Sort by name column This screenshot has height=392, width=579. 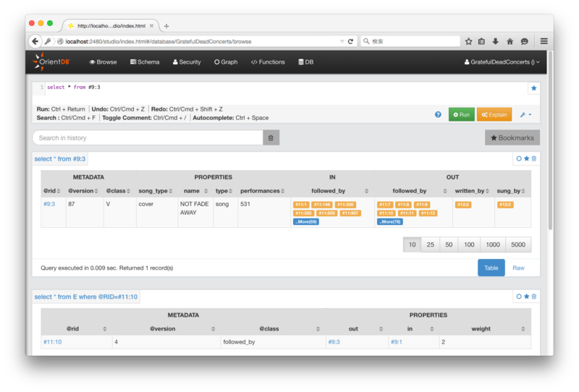click(x=196, y=191)
